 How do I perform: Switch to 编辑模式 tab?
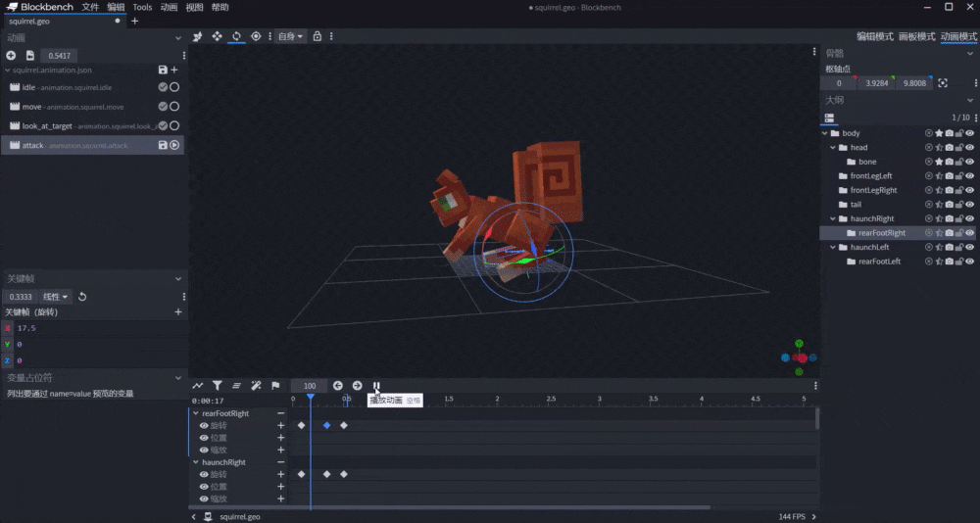pos(874,36)
